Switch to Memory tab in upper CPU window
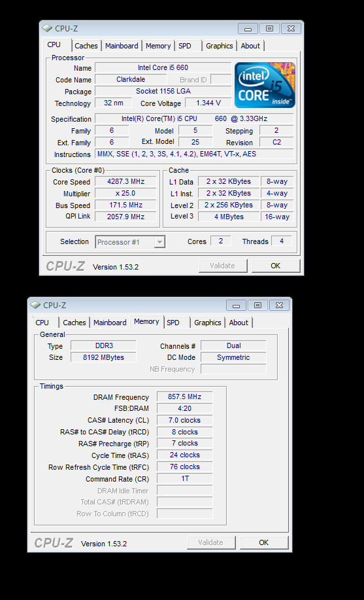The image size is (364, 600). (x=158, y=46)
